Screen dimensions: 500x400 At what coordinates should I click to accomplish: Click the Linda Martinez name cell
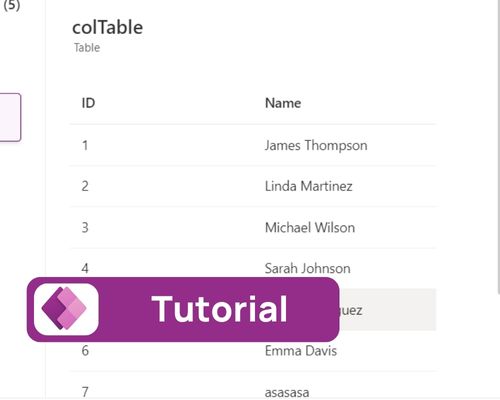point(308,186)
